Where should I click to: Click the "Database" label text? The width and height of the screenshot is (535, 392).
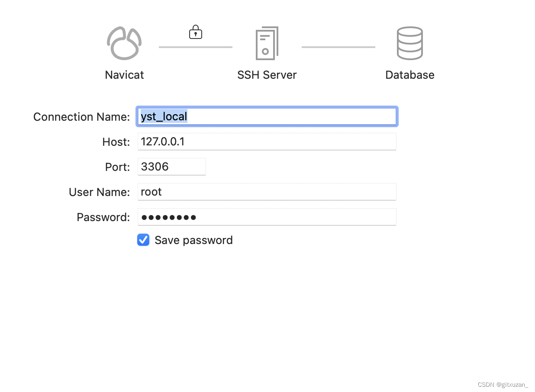pyautogui.click(x=410, y=75)
